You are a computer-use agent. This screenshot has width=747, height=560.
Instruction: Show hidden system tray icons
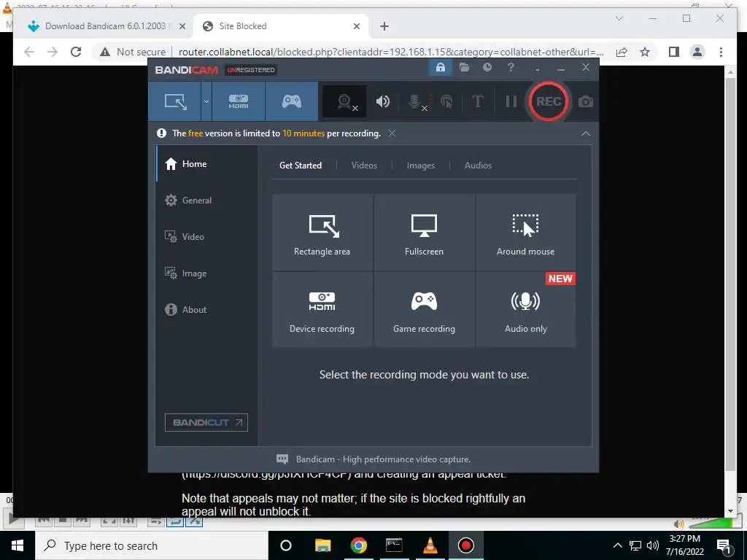click(617, 545)
